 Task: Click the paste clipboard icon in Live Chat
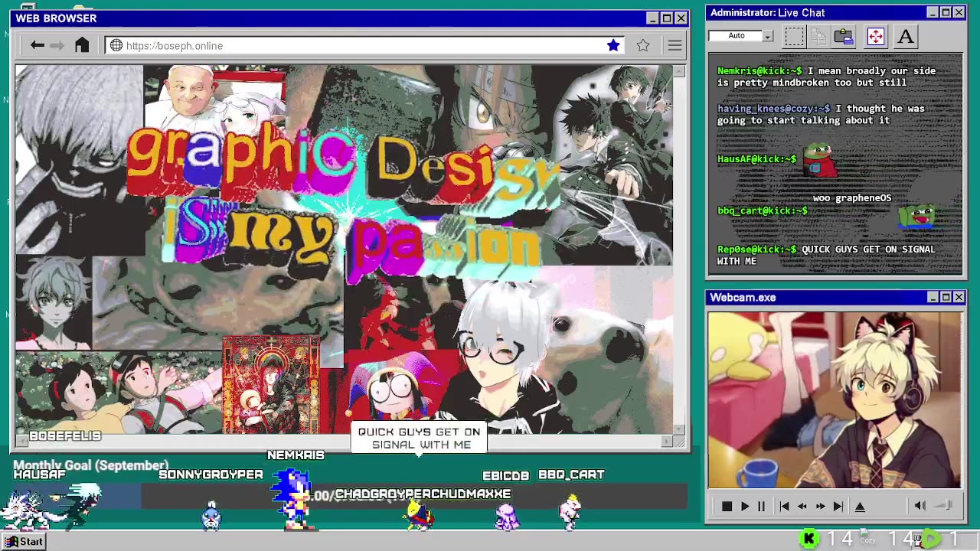pyautogui.click(x=844, y=36)
